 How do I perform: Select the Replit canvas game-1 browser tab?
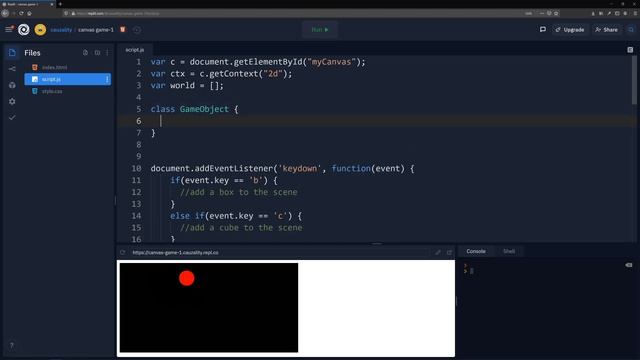tap(27, 4)
